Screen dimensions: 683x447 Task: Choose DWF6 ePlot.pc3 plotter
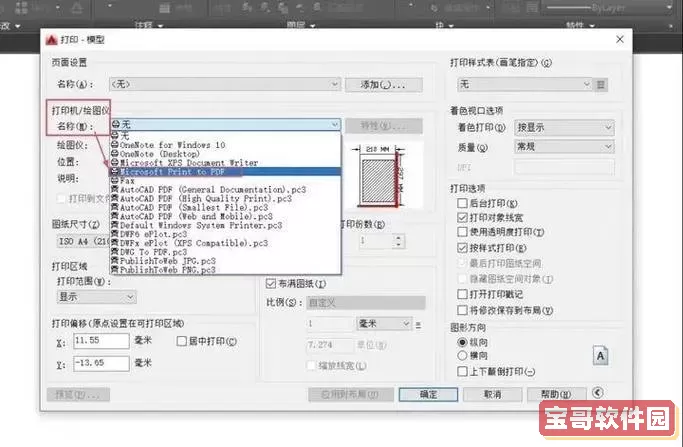coord(225,234)
